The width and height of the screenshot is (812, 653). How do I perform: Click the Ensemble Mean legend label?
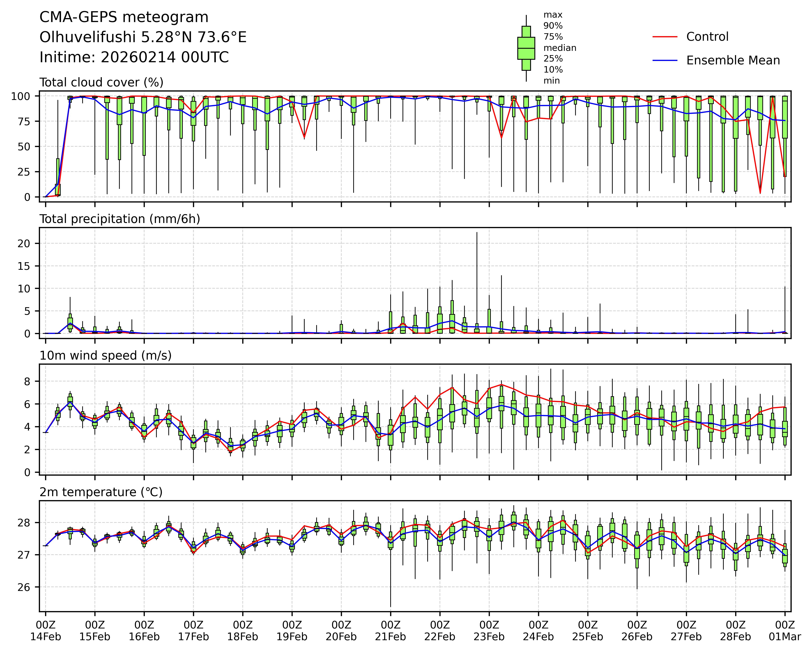click(x=733, y=61)
